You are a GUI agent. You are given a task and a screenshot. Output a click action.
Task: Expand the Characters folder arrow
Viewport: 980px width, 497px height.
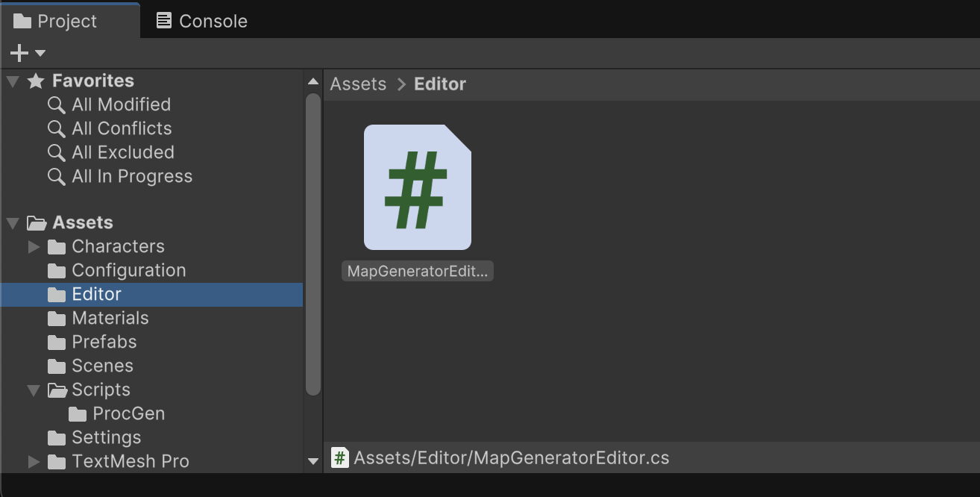pyautogui.click(x=34, y=247)
